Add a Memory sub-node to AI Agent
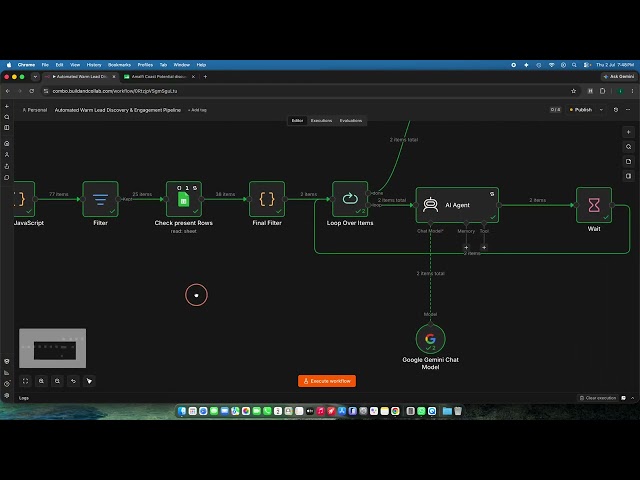Viewport: 640px width, 480px height. click(466, 247)
